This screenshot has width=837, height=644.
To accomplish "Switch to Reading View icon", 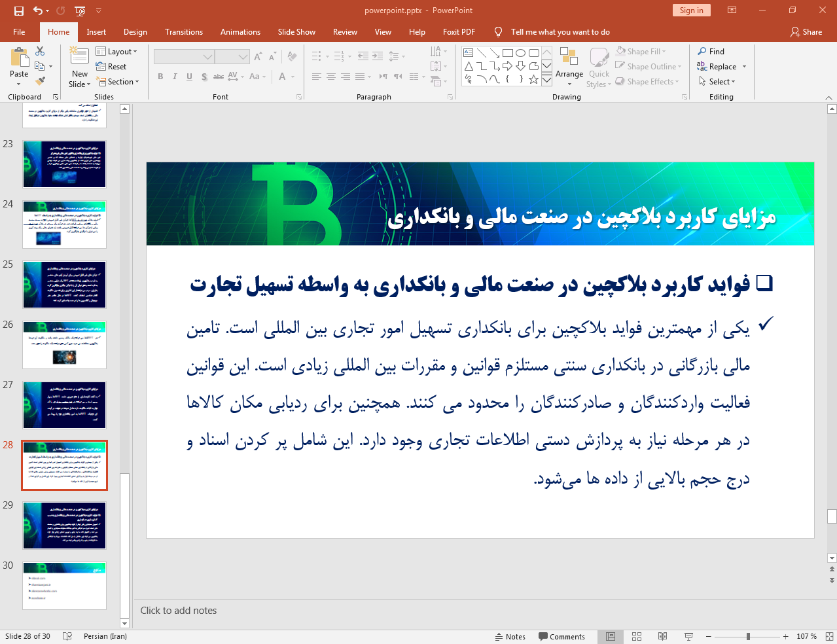I will 662,636.
